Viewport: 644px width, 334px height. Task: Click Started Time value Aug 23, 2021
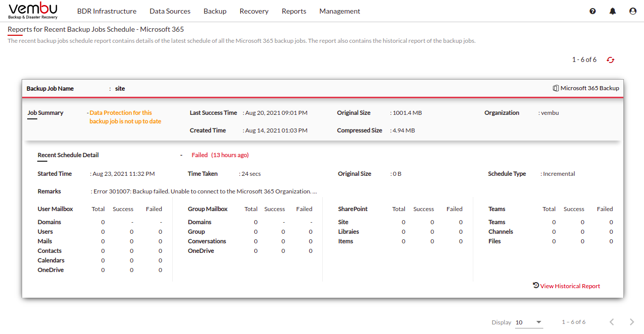point(124,174)
